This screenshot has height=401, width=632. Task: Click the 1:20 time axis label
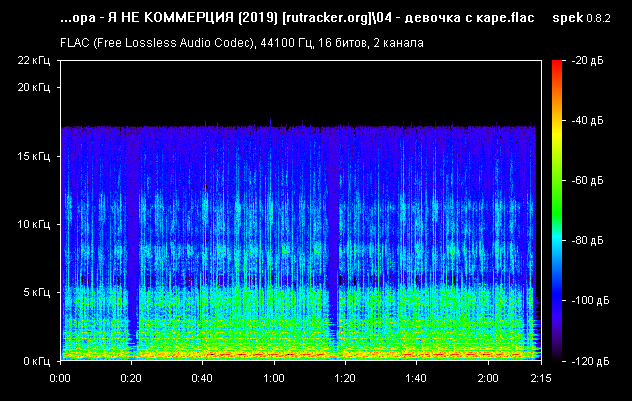(x=345, y=378)
